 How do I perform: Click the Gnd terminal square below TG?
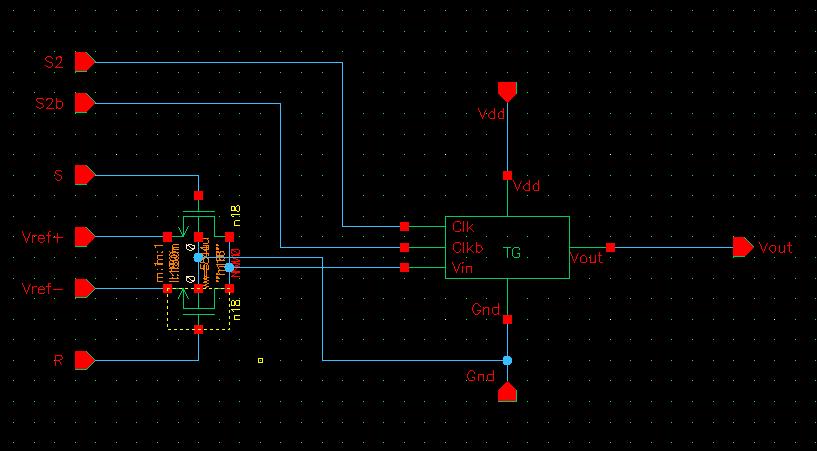[507, 319]
